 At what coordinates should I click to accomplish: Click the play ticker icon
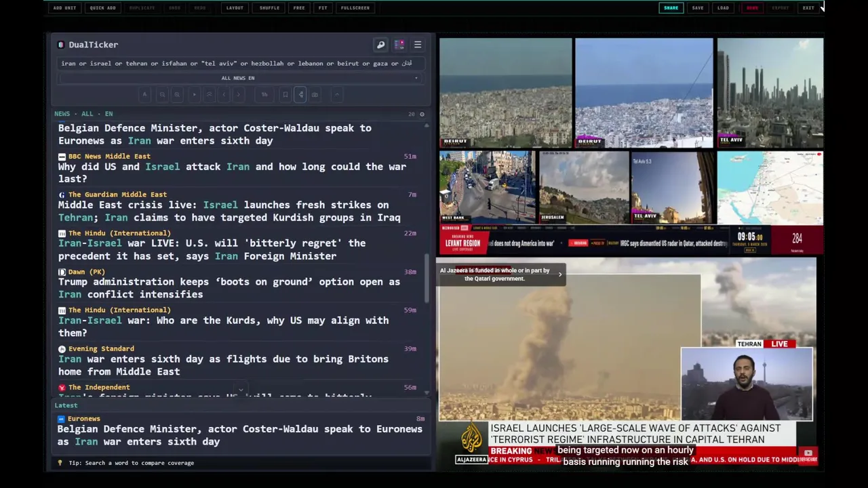click(x=194, y=94)
